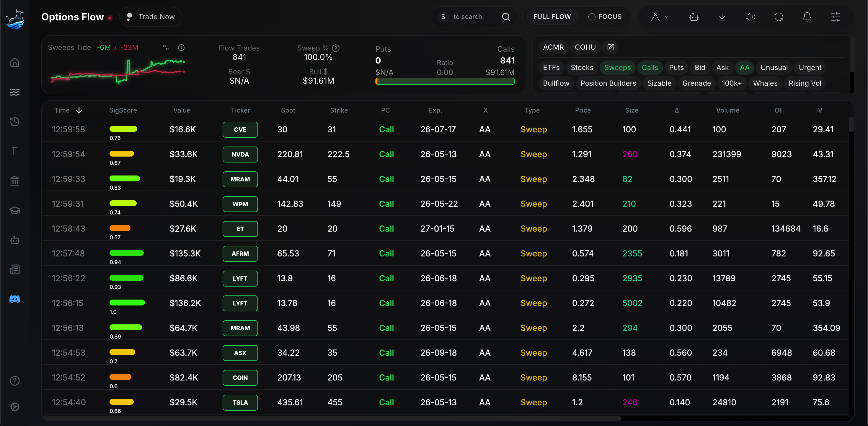The height and width of the screenshot is (426, 868).
Task: Open the bank institution icon in sidebar
Action: point(14,181)
